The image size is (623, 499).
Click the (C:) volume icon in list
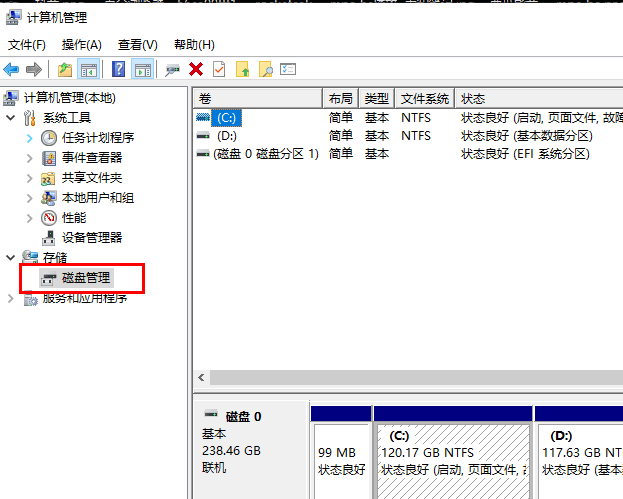203,117
